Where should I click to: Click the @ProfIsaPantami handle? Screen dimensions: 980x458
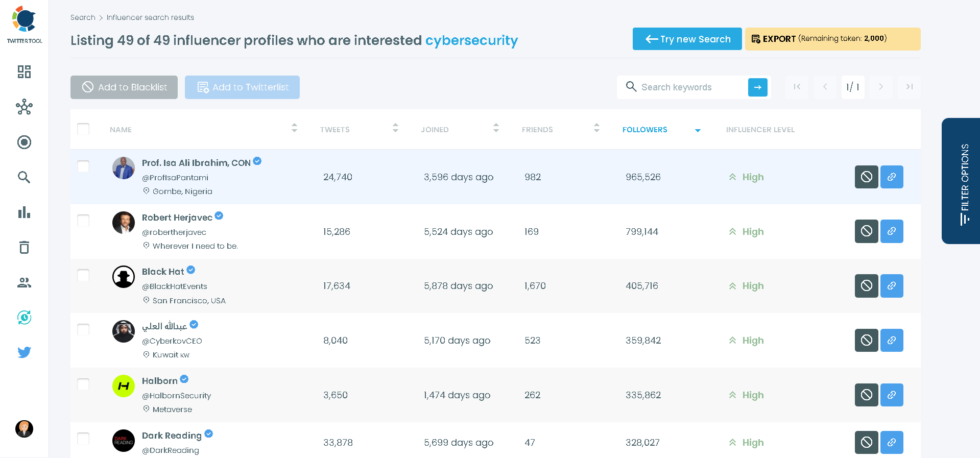[x=175, y=178]
